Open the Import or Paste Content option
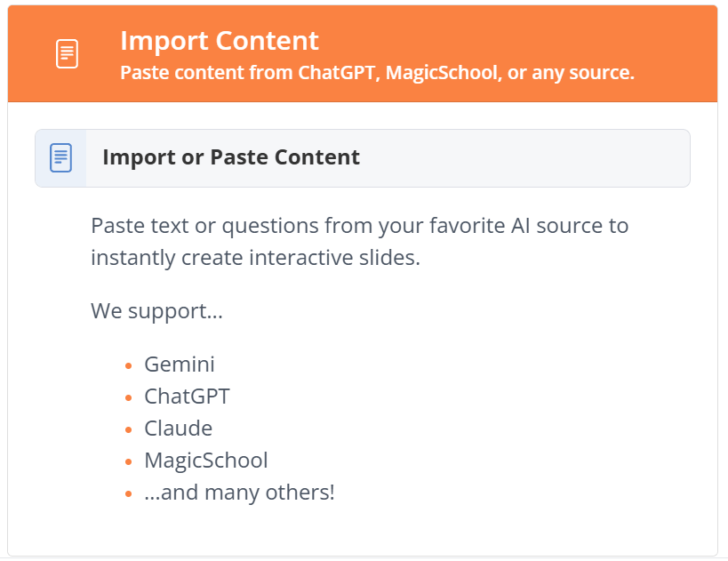 [363, 158]
